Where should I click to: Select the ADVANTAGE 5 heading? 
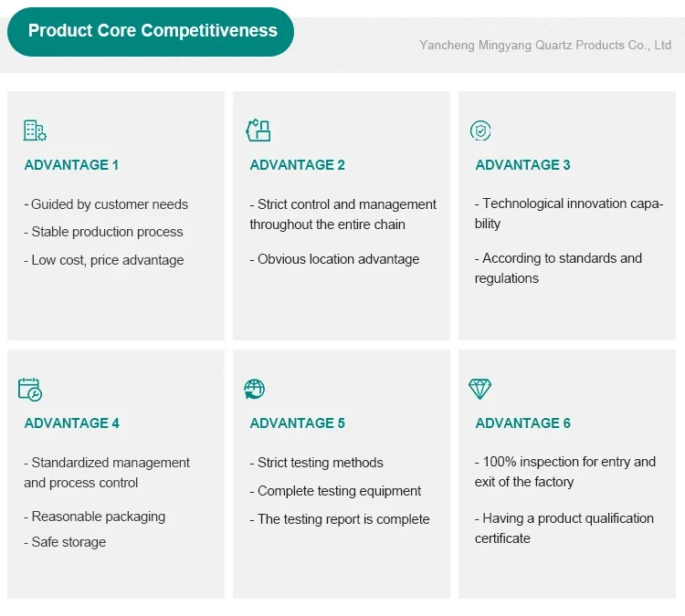297,423
